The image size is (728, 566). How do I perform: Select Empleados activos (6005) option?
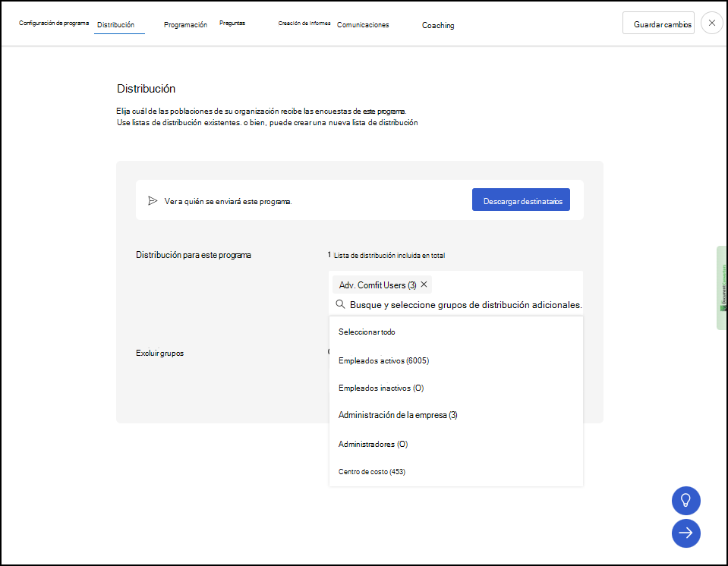tap(383, 360)
